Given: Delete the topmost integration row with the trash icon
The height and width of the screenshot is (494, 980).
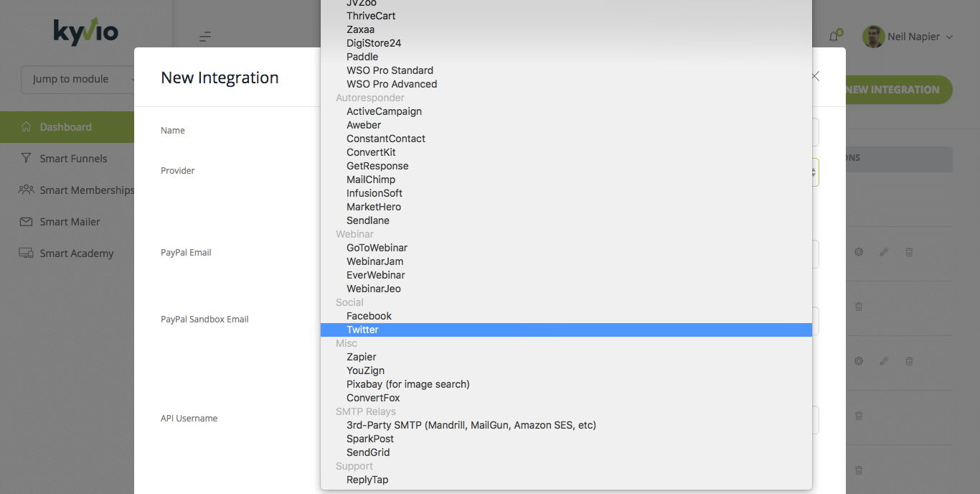Looking at the screenshot, I should click(x=909, y=252).
